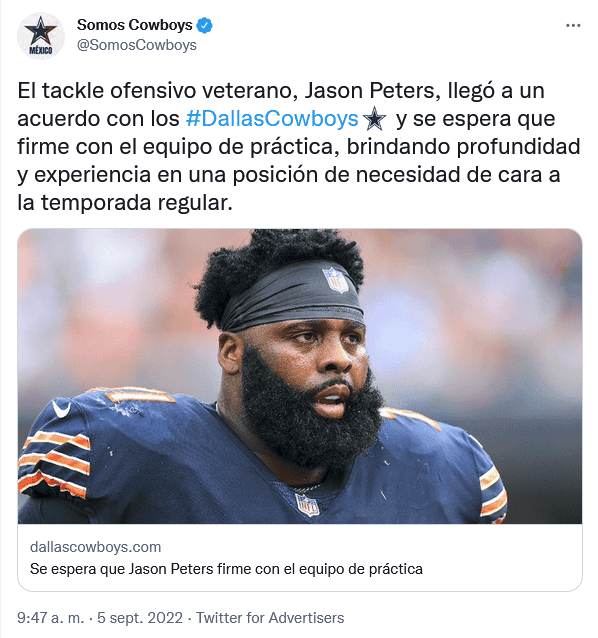Open the player photo in link card
598x638 pixels.
(x=300, y=376)
